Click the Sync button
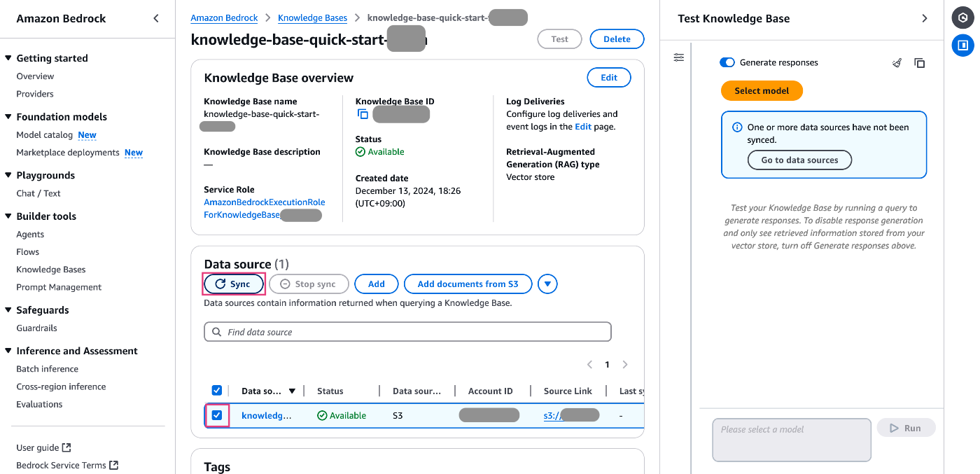980x474 pixels. click(233, 284)
